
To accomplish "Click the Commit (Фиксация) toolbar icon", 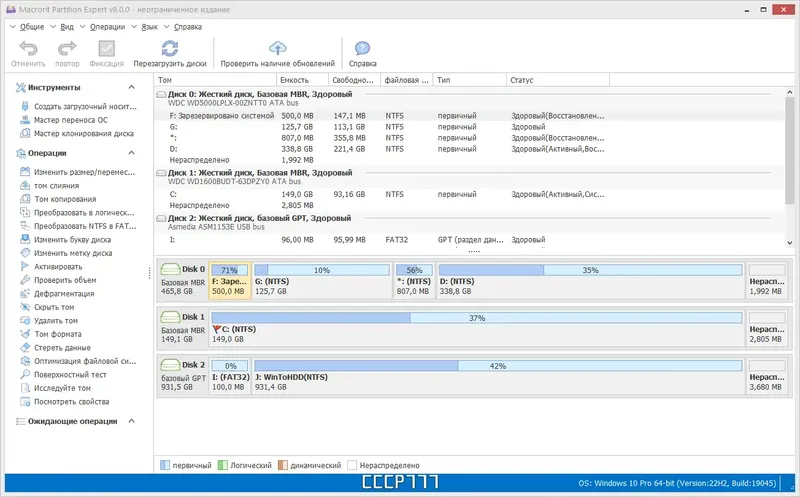I will click(x=106, y=49).
